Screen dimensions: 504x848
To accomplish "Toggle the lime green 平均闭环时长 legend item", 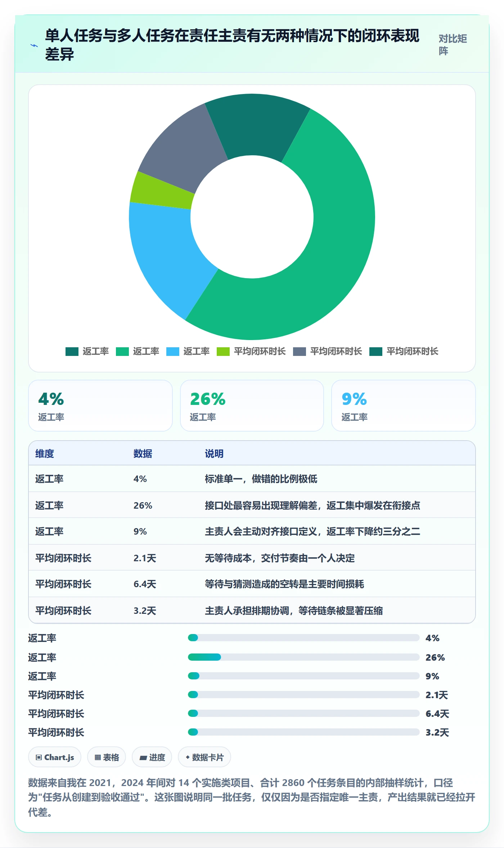I will [x=251, y=352].
